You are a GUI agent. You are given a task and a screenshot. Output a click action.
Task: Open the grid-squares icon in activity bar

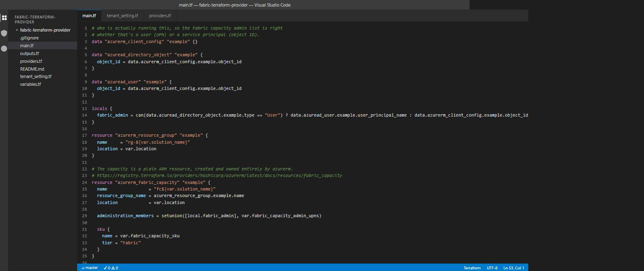tap(4, 18)
